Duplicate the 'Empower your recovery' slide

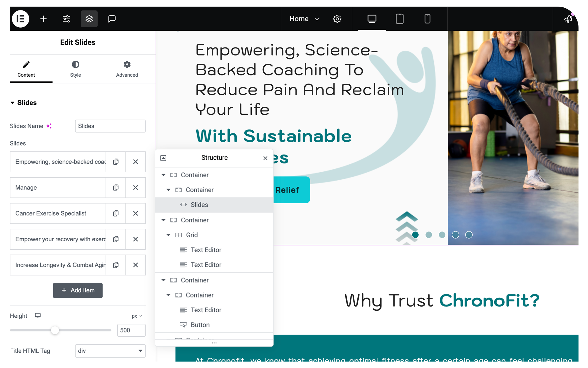click(x=116, y=239)
